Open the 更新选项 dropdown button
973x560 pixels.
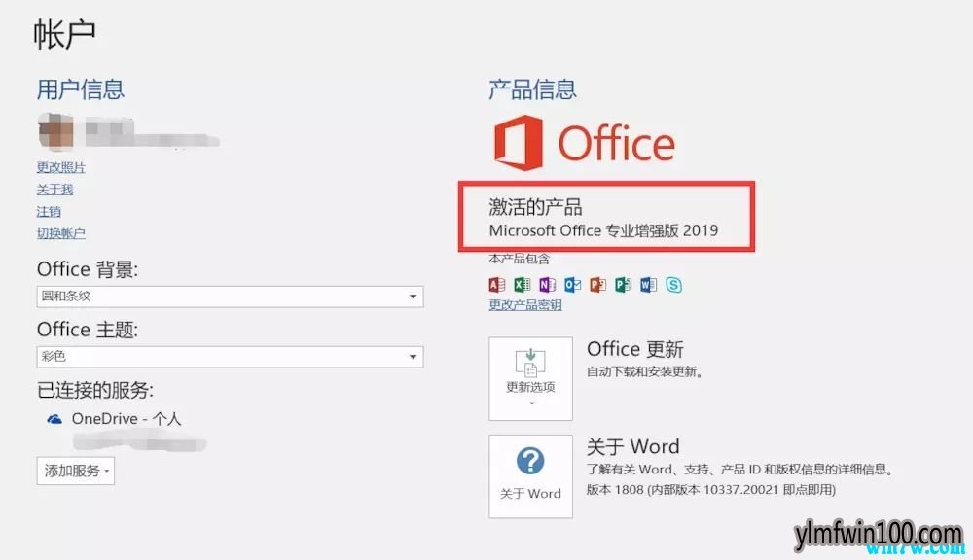[x=530, y=379]
